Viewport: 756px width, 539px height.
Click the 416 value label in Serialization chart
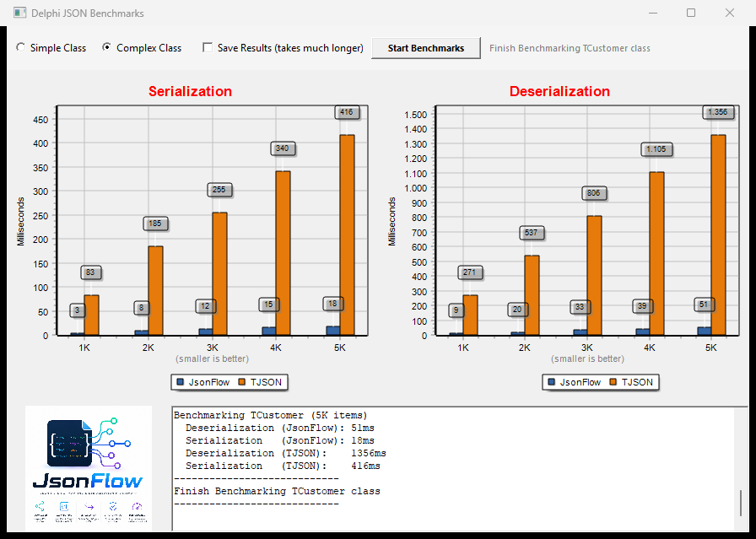(346, 112)
